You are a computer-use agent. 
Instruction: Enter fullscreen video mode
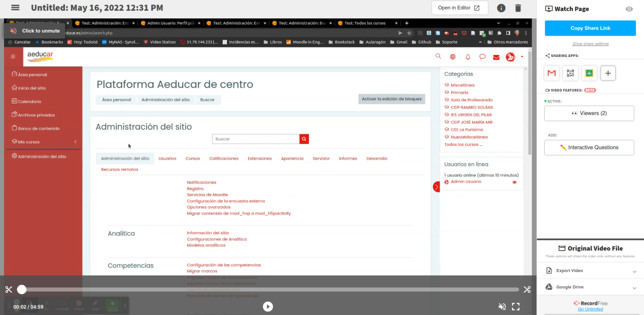pyautogui.click(x=516, y=307)
